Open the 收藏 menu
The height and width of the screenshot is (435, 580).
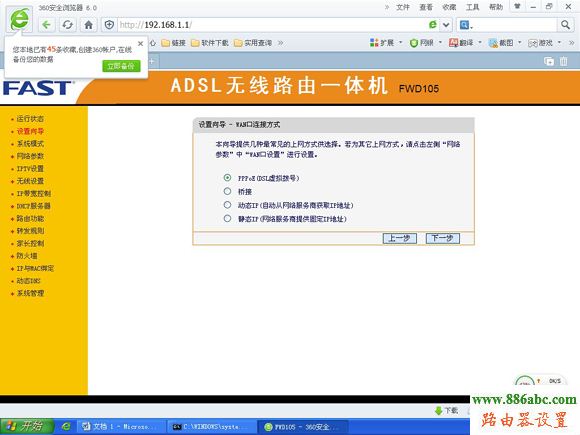tap(449, 7)
